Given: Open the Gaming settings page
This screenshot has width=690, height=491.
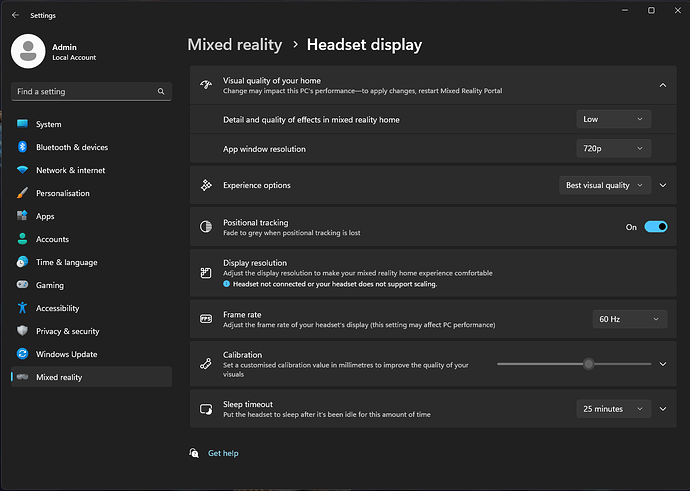Looking at the screenshot, I should click(92, 285).
